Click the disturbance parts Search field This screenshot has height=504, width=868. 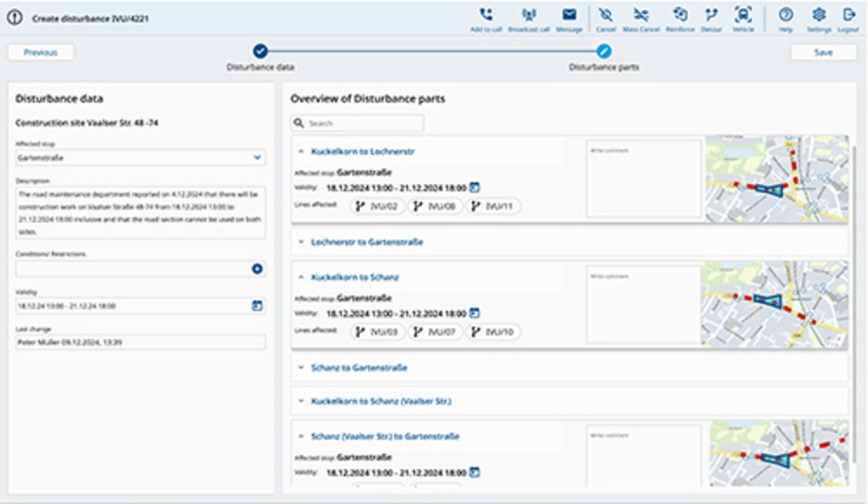[359, 124]
